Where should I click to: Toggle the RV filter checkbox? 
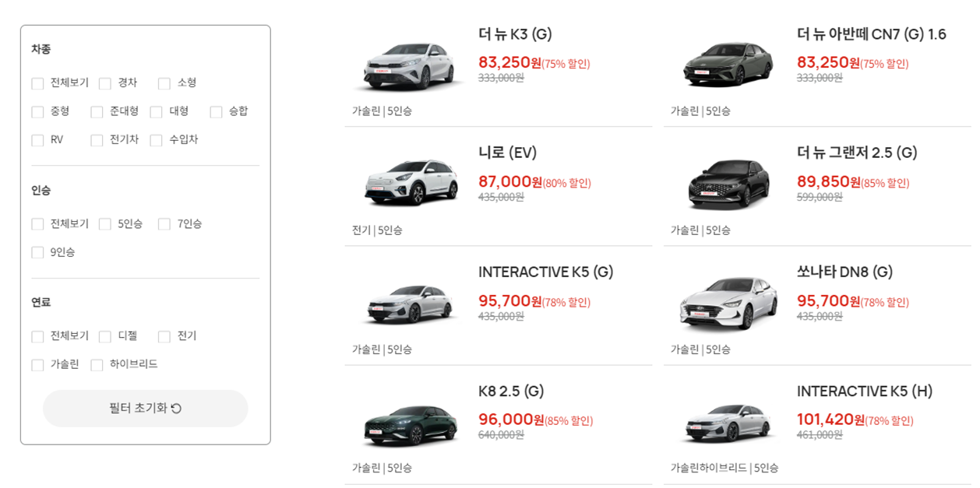[37, 140]
